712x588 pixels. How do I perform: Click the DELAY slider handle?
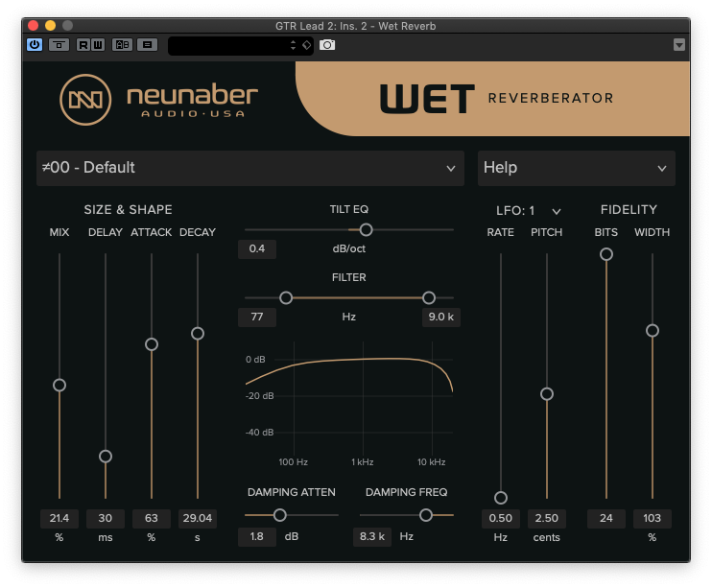(x=106, y=456)
